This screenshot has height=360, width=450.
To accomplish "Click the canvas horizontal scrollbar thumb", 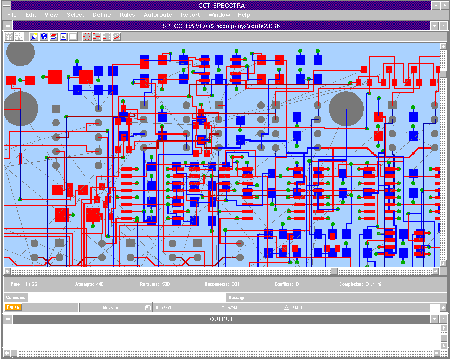I will point(334,271).
